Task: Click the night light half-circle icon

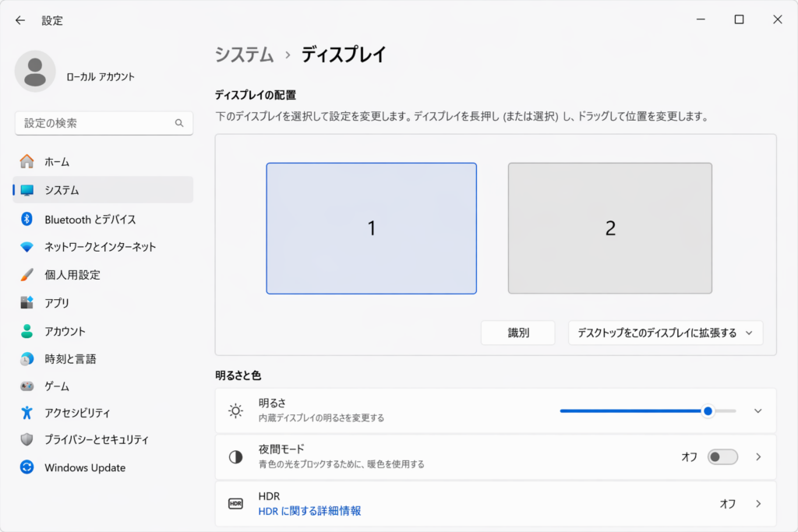Action: coord(235,457)
